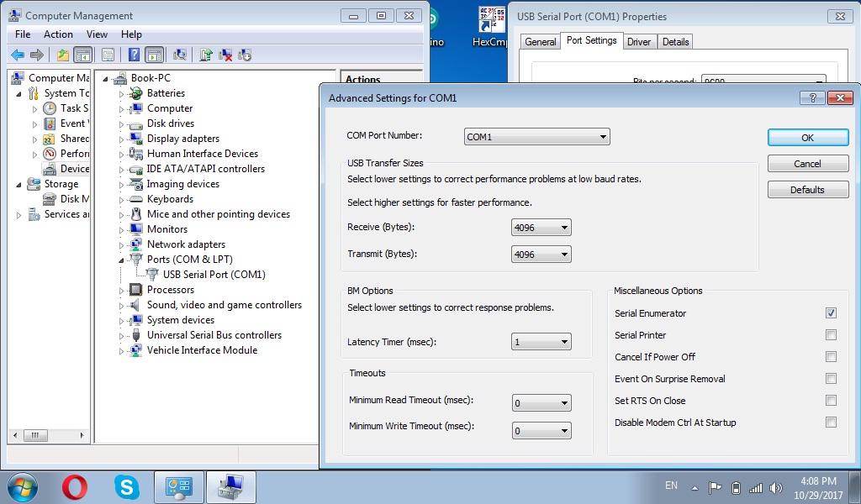Open the Windows Start orb
The height and width of the screenshot is (504, 861).
22,487
